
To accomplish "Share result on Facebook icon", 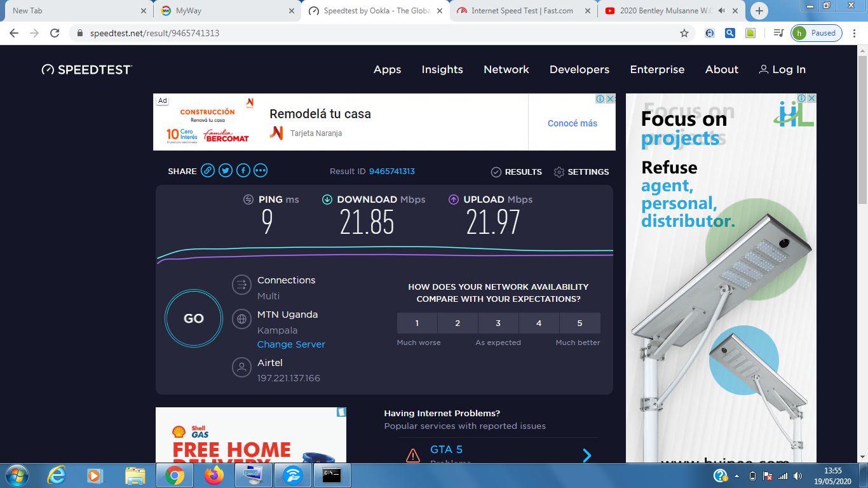I will (x=243, y=170).
